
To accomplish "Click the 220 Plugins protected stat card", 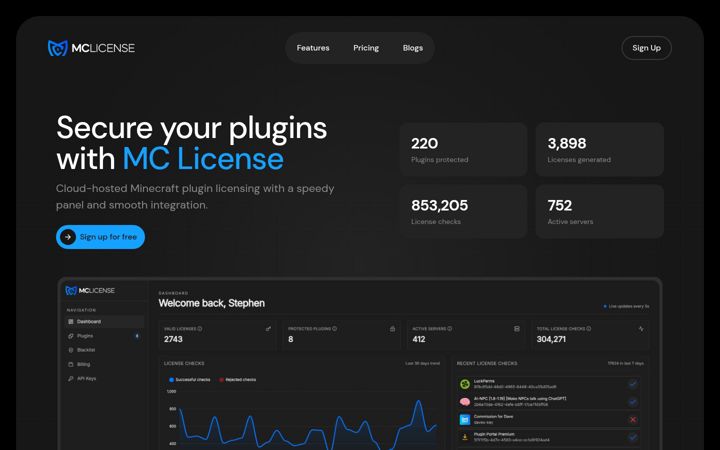I will pos(463,149).
